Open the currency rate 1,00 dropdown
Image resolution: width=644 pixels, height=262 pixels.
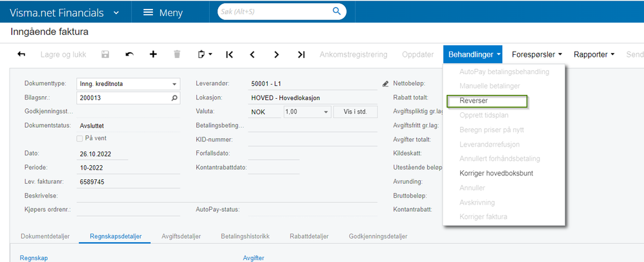point(326,112)
